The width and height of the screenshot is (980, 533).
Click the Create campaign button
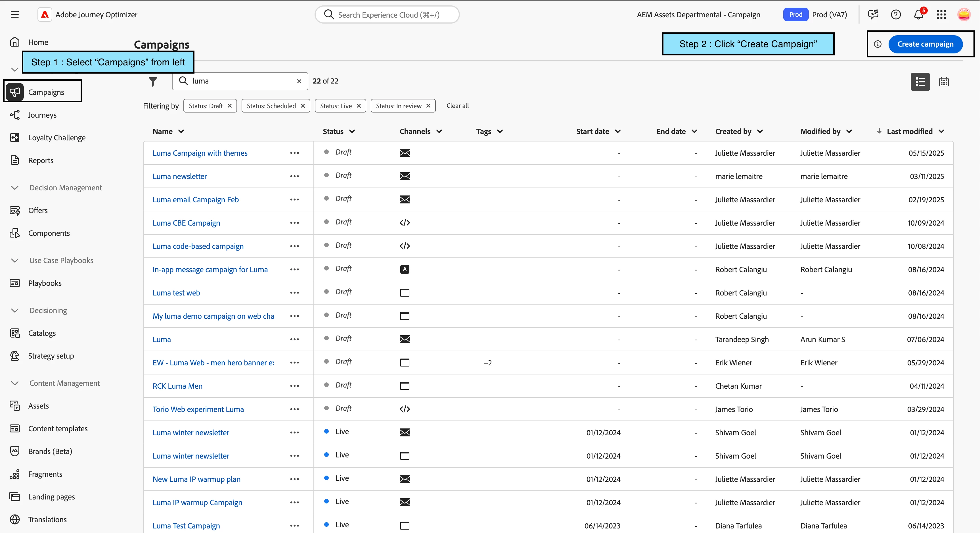(925, 44)
